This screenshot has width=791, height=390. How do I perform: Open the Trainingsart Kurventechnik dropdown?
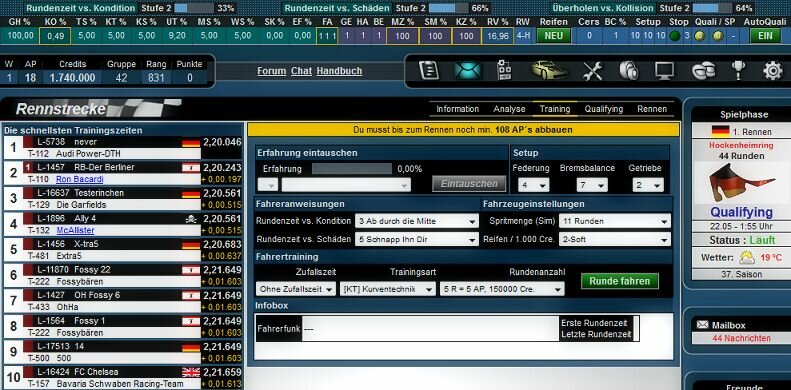(x=388, y=289)
